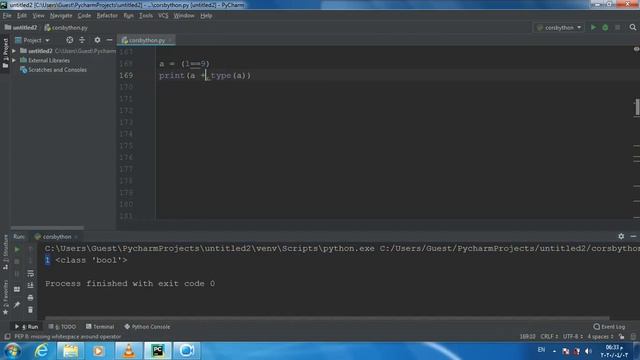Open the Python Console tool window
This screenshot has height=360, width=640.
coord(147,327)
